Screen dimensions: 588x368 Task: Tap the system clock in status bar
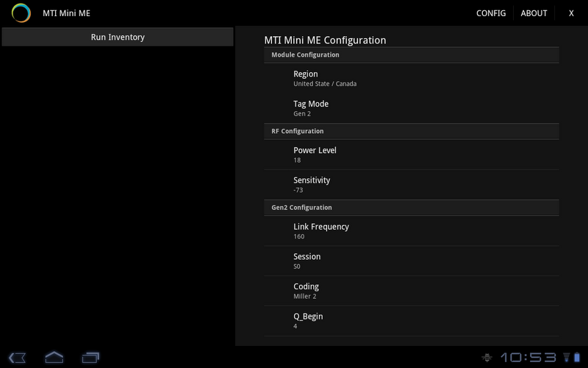click(x=528, y=358)
